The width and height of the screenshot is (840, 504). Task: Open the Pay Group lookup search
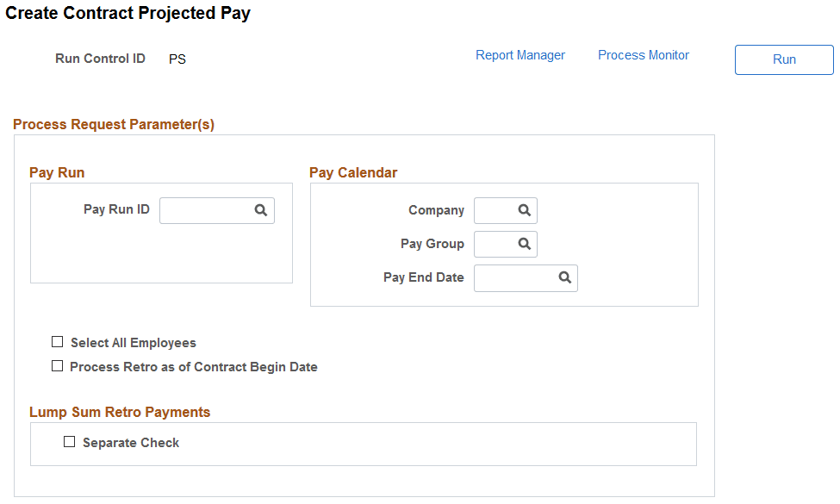[524, 244]
